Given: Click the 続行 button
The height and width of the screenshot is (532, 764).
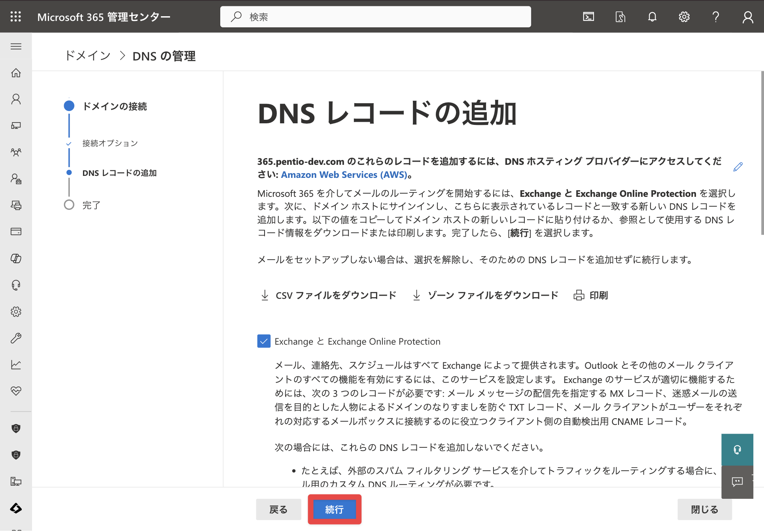Looking at the screenshot, I should [x=335, y=509].
